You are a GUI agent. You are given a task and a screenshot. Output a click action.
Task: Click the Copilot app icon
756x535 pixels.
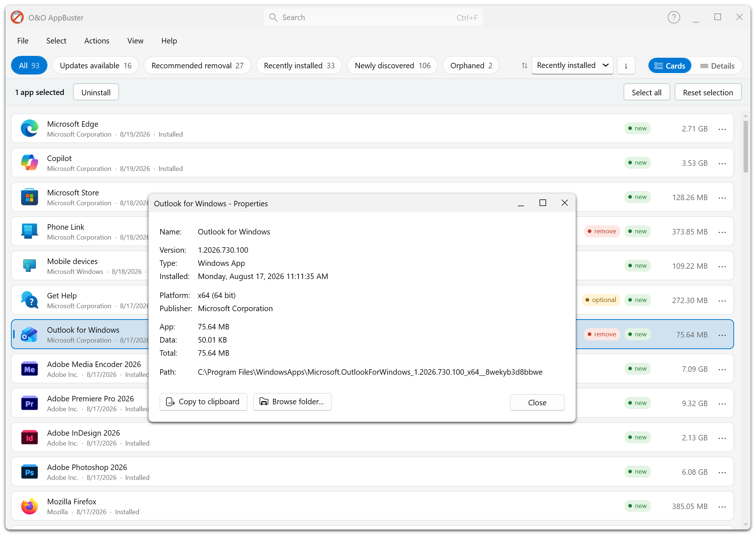[x=30, y=163]
